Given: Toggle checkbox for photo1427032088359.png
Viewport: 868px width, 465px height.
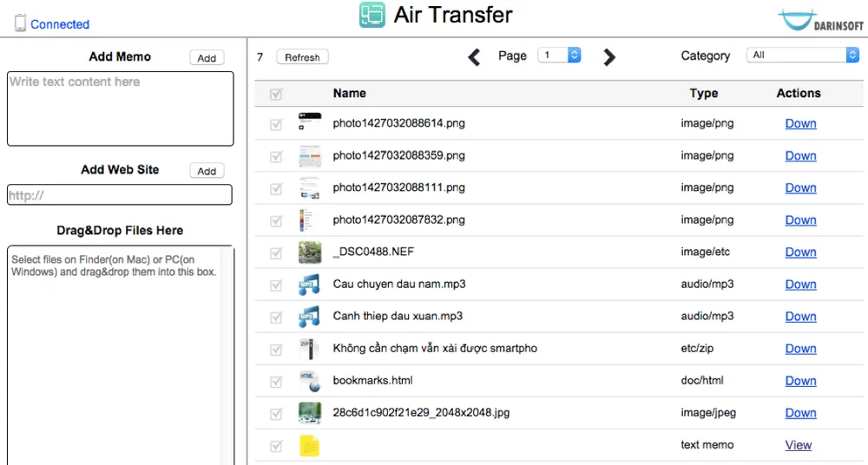Looking at the screenshot, I should tap(276, 156).
